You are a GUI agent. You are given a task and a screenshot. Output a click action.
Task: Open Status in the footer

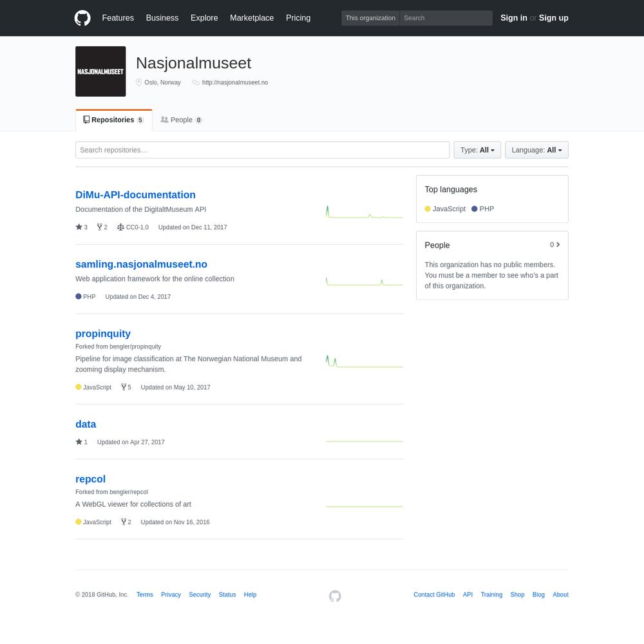pos(227,594)
